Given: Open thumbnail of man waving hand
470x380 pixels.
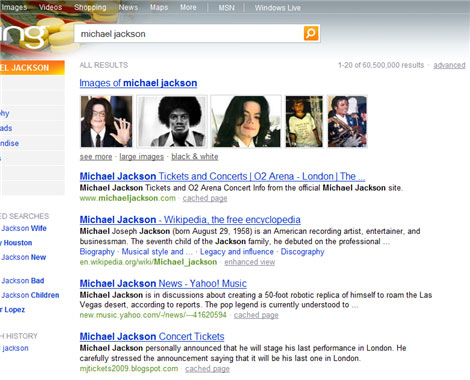Looking at the screenshot, I should click(x=106, y=121).
